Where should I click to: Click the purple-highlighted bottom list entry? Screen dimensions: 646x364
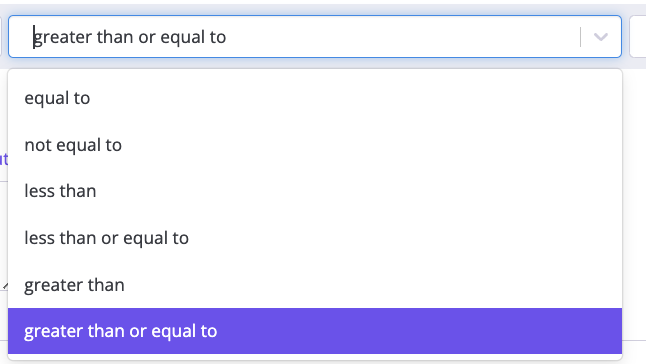click(315, 331)
